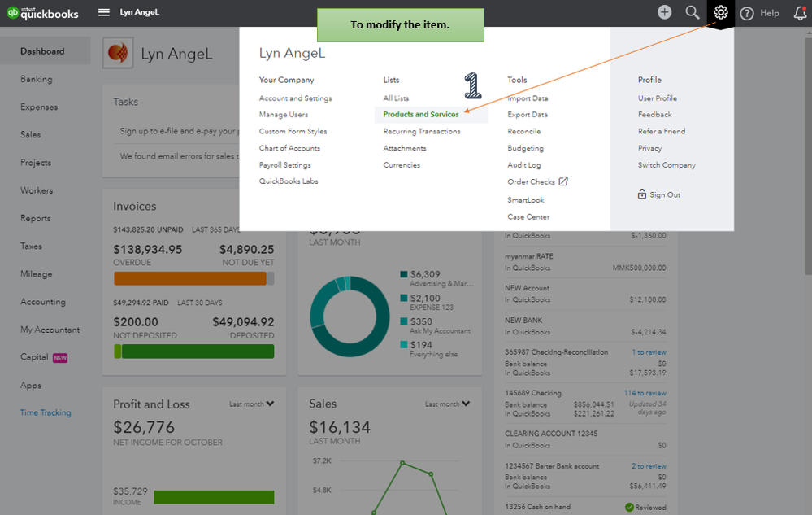The height and width of the screenshot is (515, 812).
Task: Click the Lyn AngeL company logo
Action: pos(118,53)
